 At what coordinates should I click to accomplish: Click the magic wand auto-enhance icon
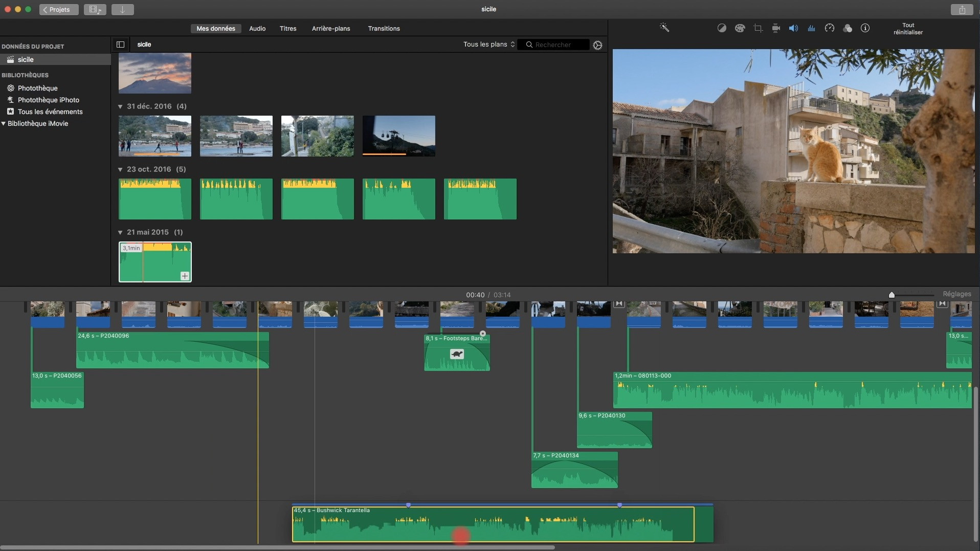tap(664, 28)
